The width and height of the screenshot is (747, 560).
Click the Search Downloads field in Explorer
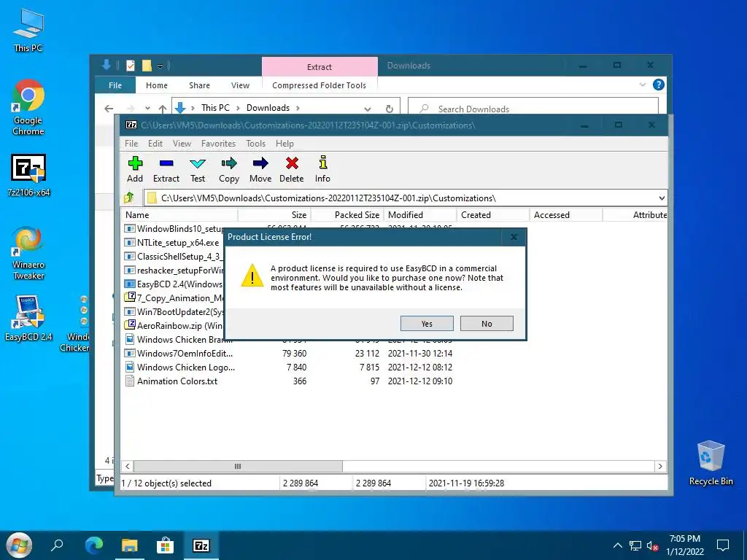point(533,109)
